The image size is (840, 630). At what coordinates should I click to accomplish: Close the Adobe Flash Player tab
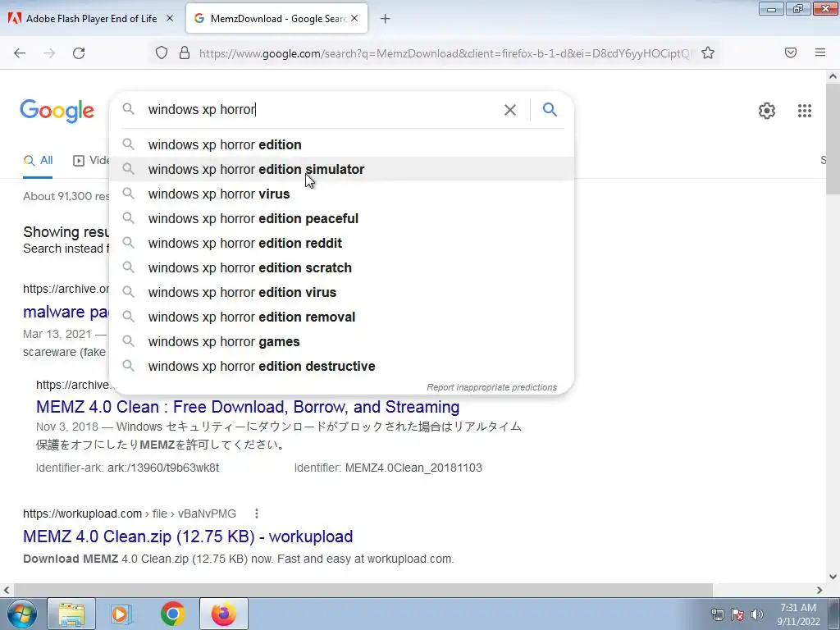coord(170,18)
